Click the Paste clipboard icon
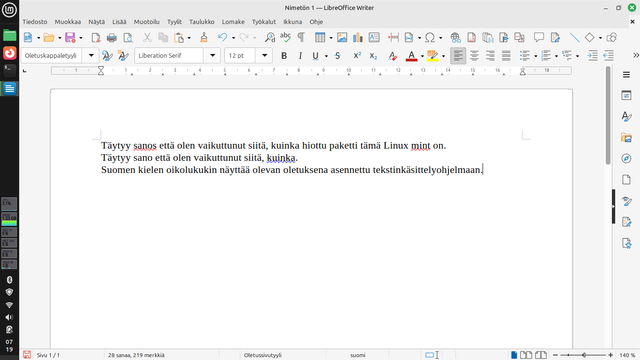Viewport: 640px width, 360px height. (x=179, y=38)
